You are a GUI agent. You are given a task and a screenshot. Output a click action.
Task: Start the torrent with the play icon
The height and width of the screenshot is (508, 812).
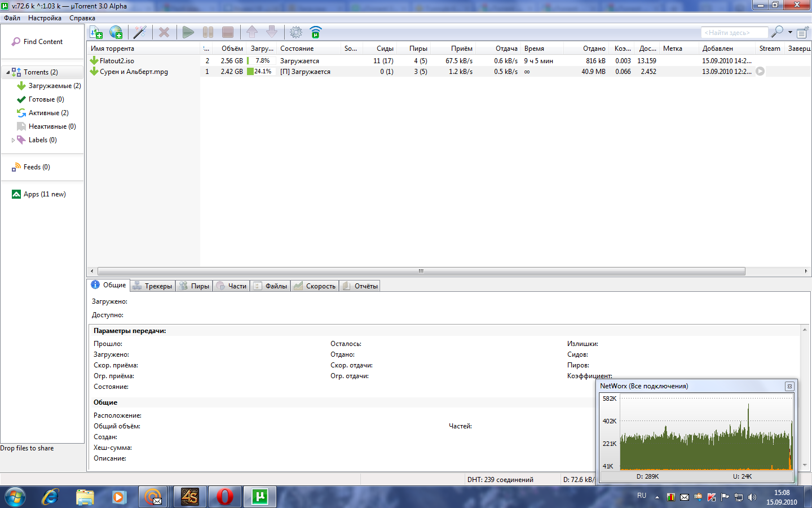[188, 32]
